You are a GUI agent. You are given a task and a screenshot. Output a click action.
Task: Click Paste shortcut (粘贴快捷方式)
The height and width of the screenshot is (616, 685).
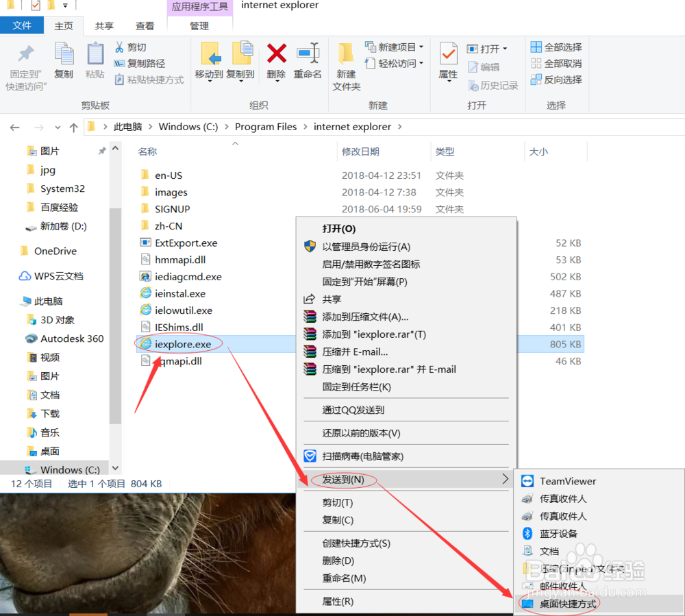149,80
